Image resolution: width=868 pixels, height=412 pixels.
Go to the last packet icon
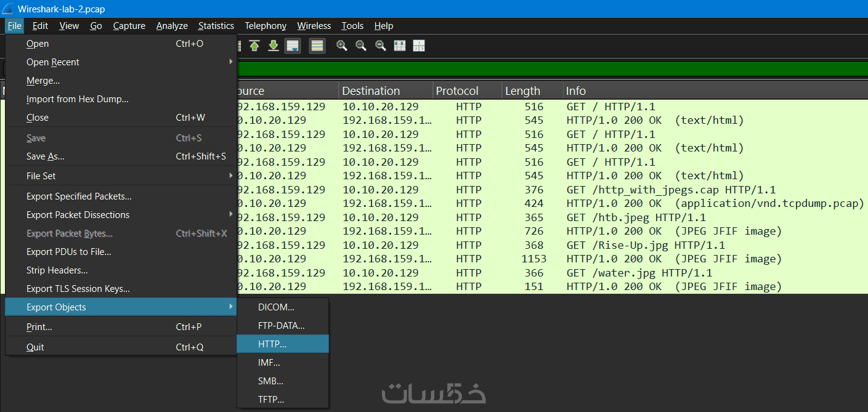click(x=274, y=46)
